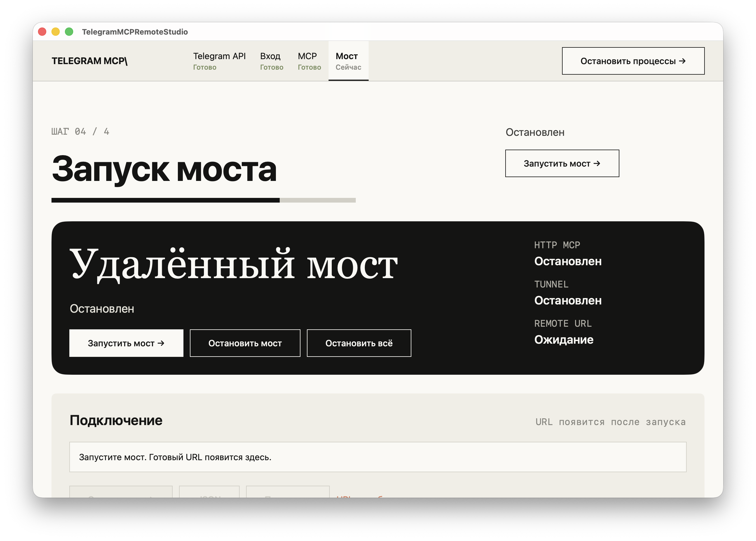Click the Удалённый мост title
Screen dimensions: 756x541
tap(233, 265)
